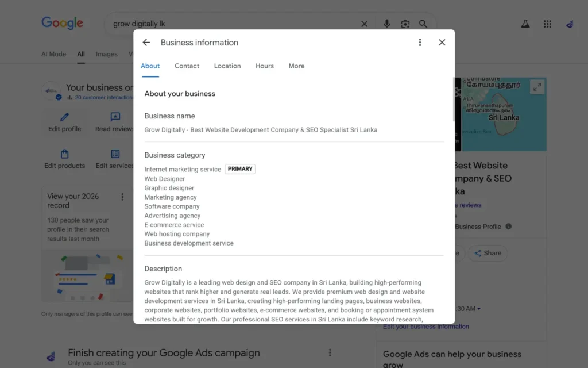Click the Software company category
588x368 pixels.
pyautogui.click(x=172, y=206)
